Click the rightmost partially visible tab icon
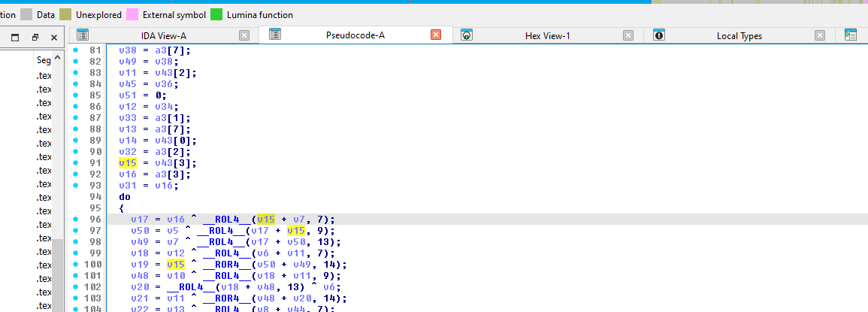This screenshot has width=868, height=312. point(851,35)
